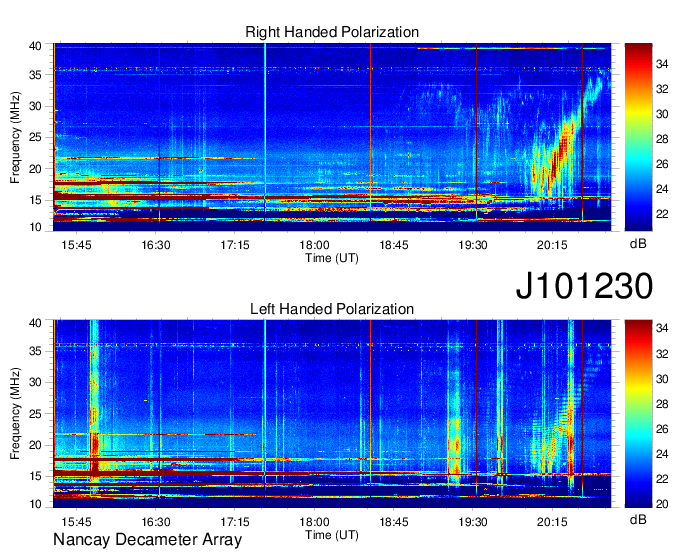
Task: Select 30 MHz tick on left-handed plot
Action: pos(36,382)
